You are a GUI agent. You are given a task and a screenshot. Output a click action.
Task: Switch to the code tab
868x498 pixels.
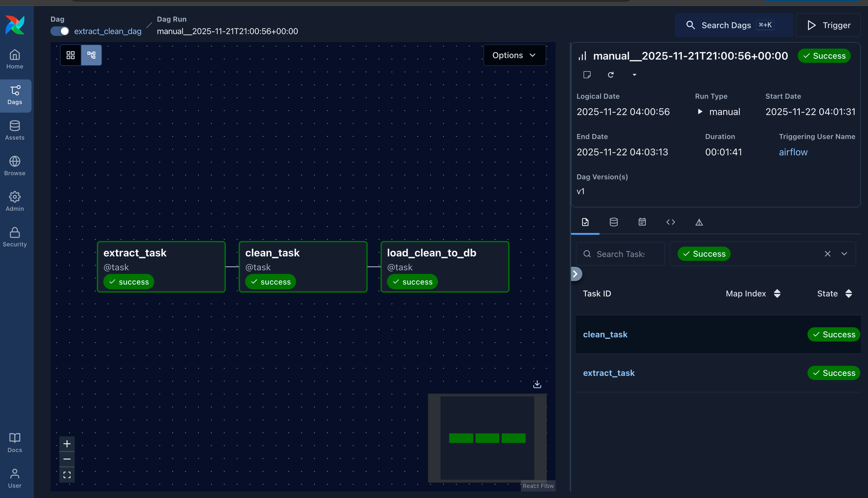click(x=670, y=222)
